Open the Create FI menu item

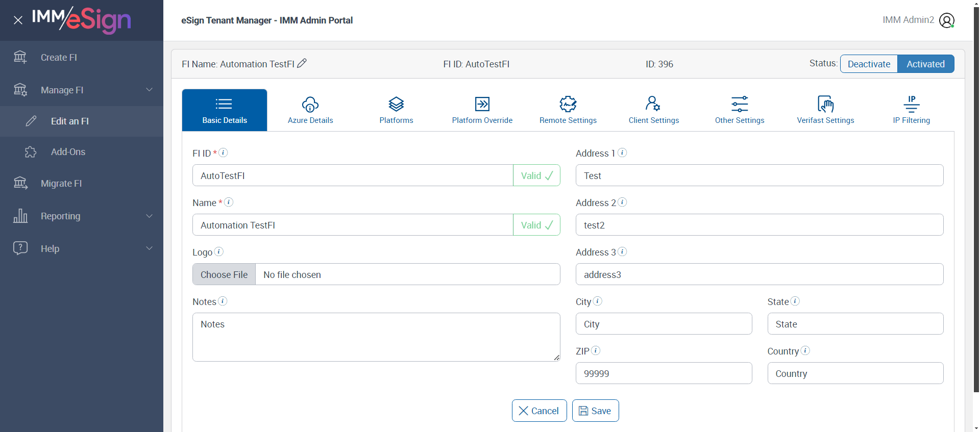pos(59,58)
